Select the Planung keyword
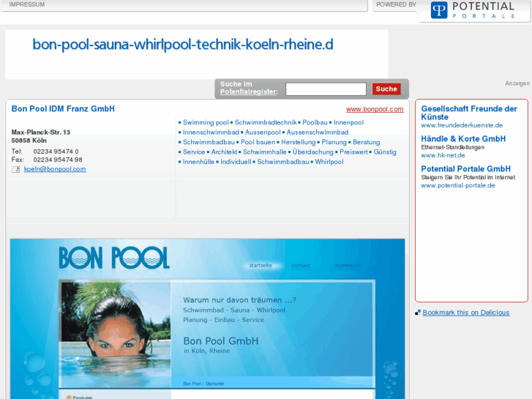This screenshot has height=399, width=532. 334,142
